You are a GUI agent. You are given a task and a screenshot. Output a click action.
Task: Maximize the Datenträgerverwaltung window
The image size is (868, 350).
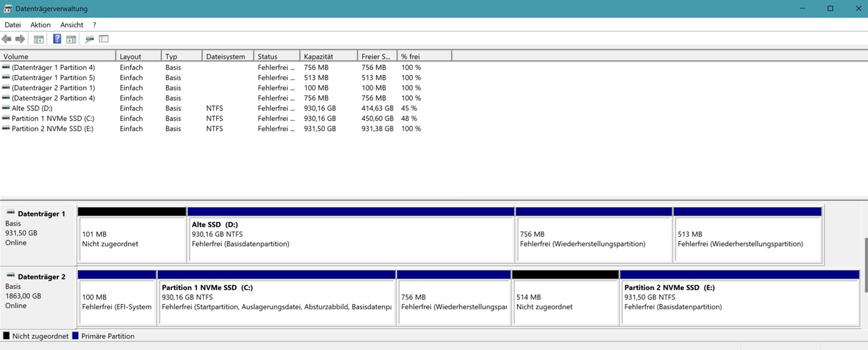click(830, 8)
